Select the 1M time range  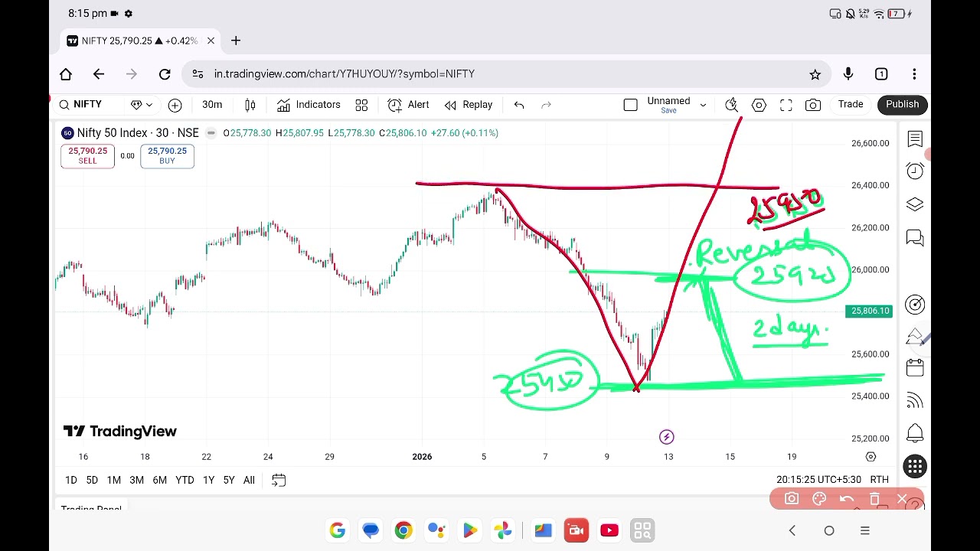pos(114,480)
